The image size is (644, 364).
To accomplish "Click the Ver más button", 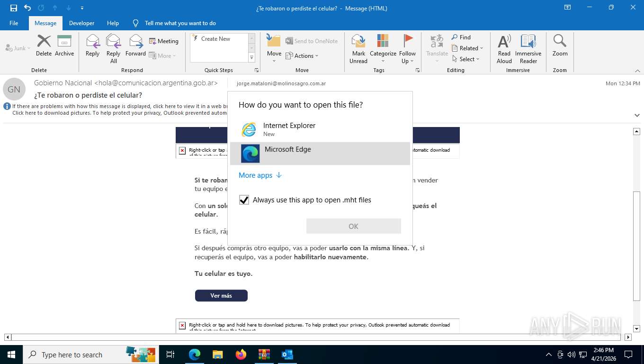I will pos(221,295).
